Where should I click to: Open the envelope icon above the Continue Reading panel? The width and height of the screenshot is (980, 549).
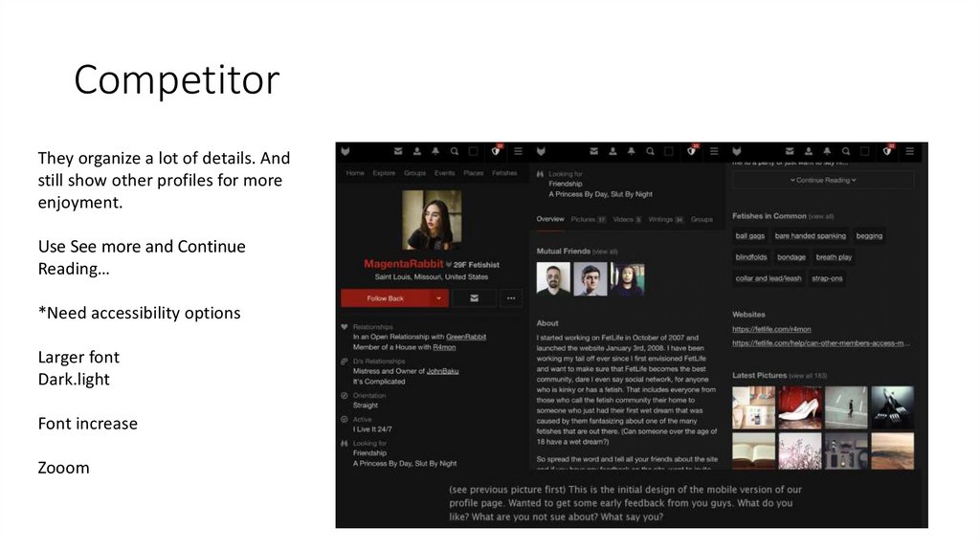(x=790, y=151)
